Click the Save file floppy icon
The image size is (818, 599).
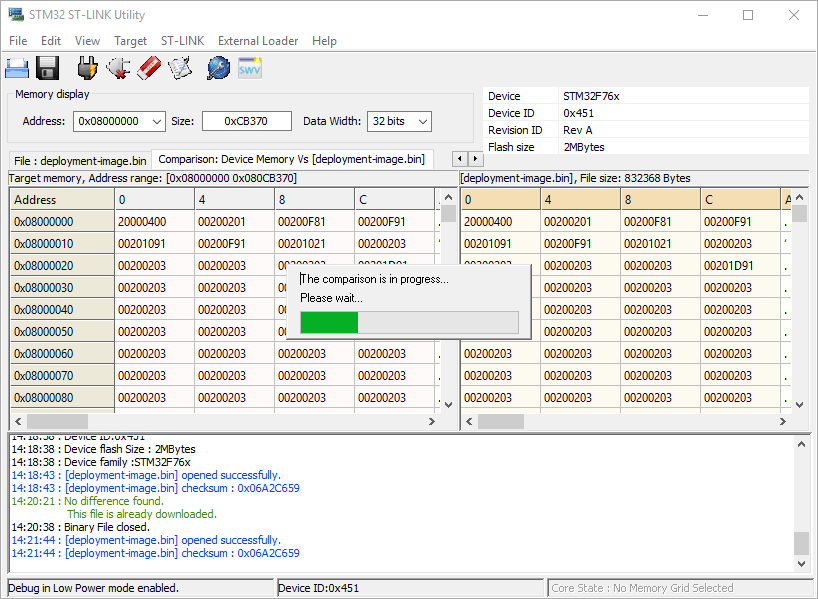point(47,68)
